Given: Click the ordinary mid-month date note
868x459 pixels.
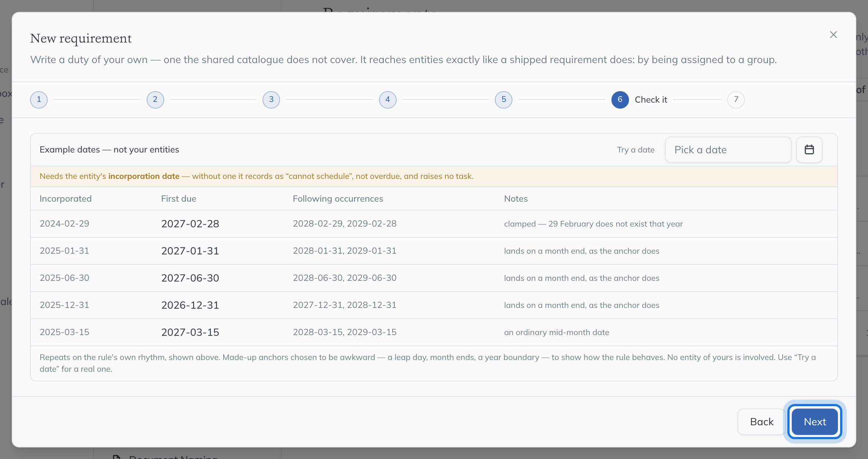Looking at the screenshot, I should coord(556,332).
